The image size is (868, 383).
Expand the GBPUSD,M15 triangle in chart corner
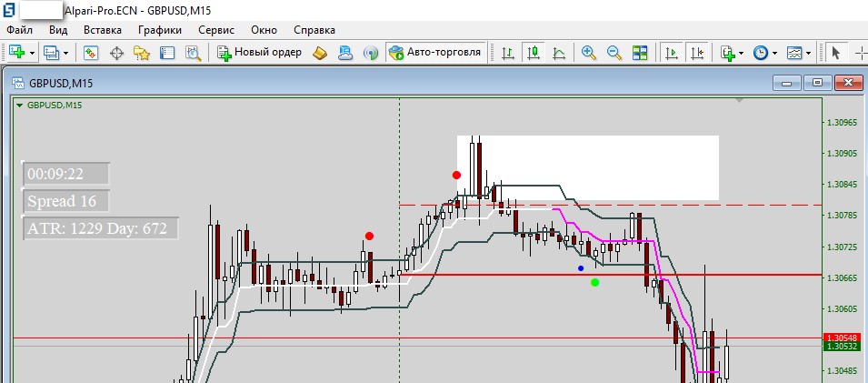point(21,105)
